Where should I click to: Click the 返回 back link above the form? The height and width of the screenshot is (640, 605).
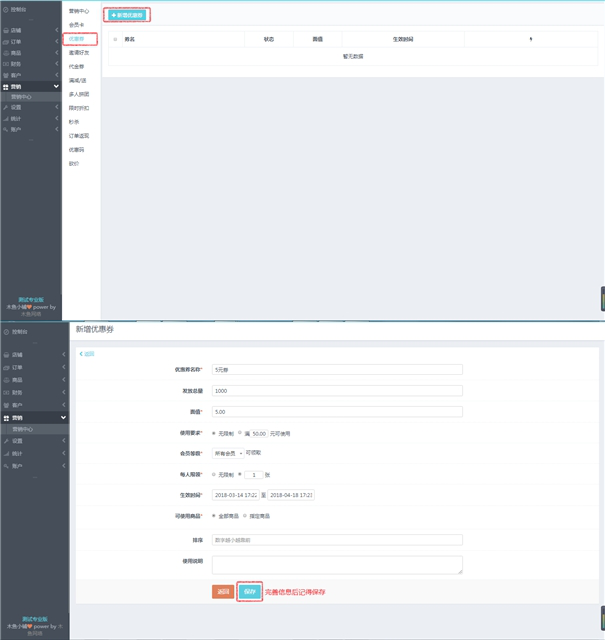click(87, 354)
